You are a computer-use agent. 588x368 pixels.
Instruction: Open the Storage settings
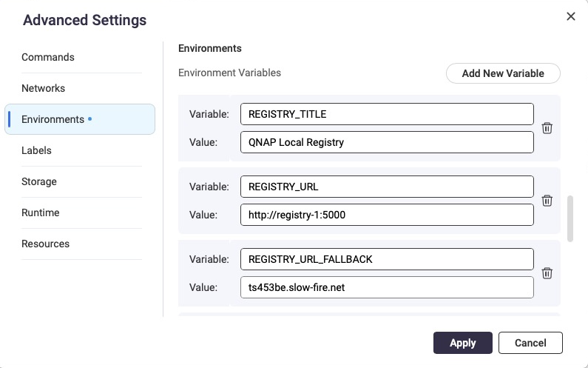(x=39, y=181)
